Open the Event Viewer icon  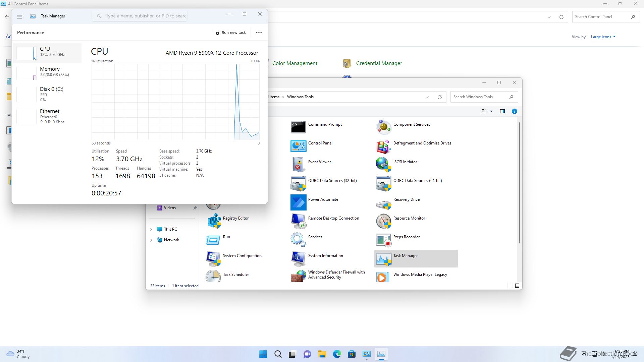pyautogui.click(x=298, y=165)
